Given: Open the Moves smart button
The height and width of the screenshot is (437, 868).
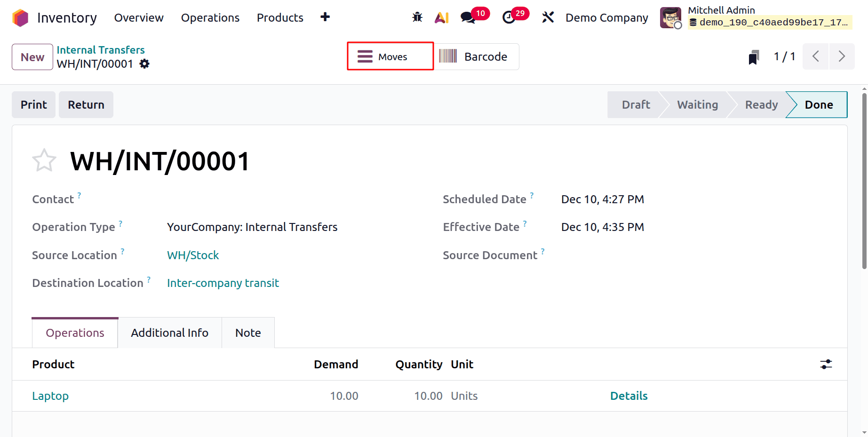Looking at the screenshot, I should (x=390, y=56).
